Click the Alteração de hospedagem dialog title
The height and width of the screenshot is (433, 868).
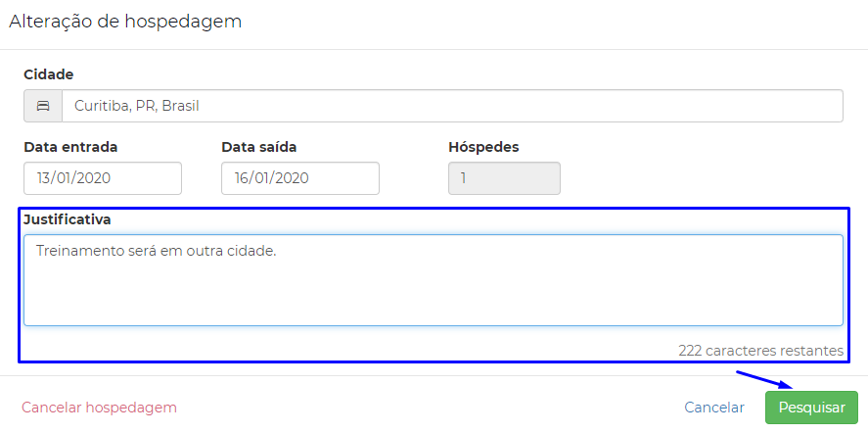pyautogui.click(x=125, y=22)
